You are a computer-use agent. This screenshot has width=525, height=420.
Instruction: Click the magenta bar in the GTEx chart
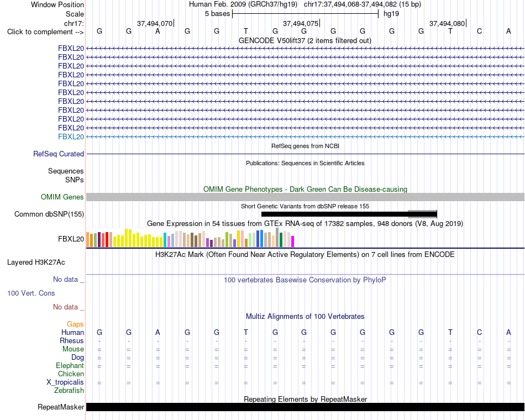coord(293,242)
